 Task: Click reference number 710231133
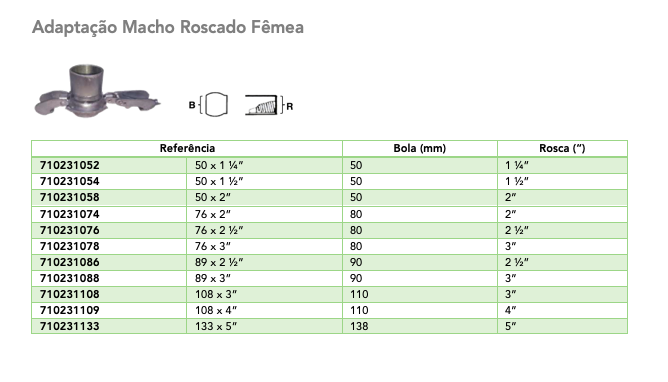[69, 326]
